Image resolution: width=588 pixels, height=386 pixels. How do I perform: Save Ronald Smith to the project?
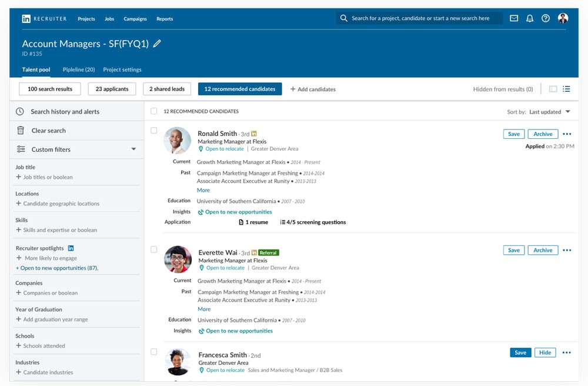click(514, 134)
